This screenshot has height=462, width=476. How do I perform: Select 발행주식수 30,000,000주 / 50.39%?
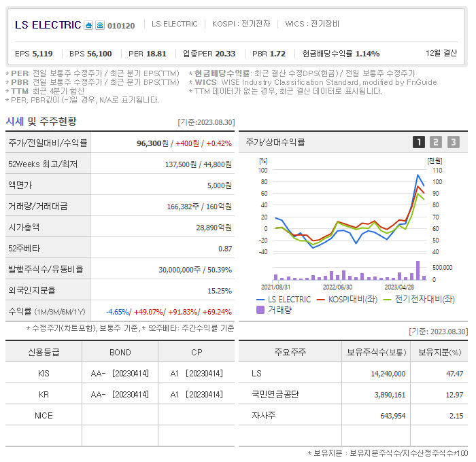coord(195,270)
